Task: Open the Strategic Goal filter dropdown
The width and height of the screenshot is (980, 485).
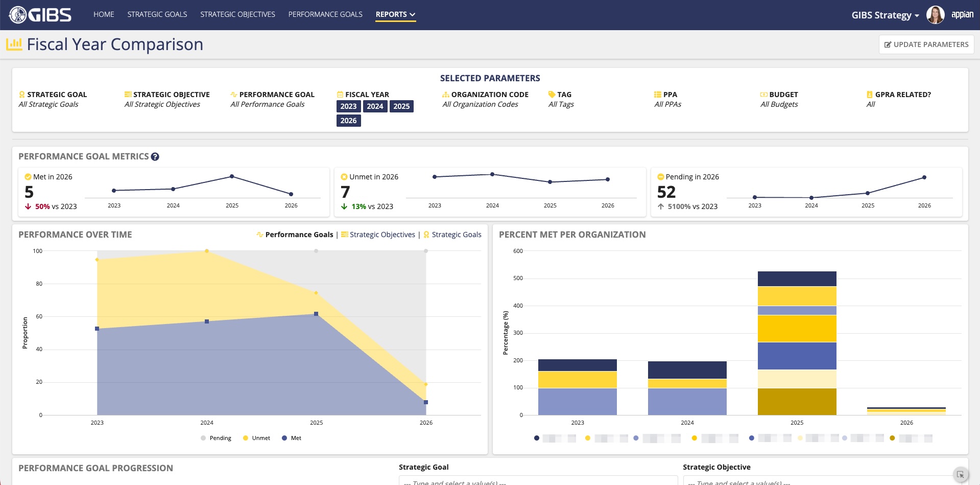Action: 538,481
